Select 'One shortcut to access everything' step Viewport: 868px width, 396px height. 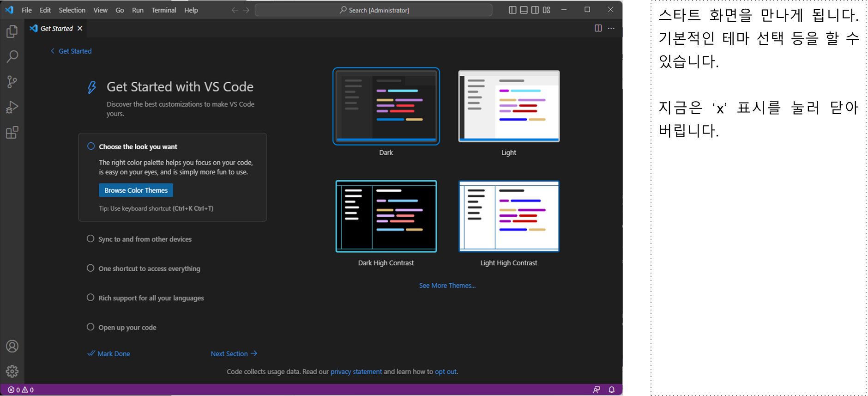coord(144,268)
